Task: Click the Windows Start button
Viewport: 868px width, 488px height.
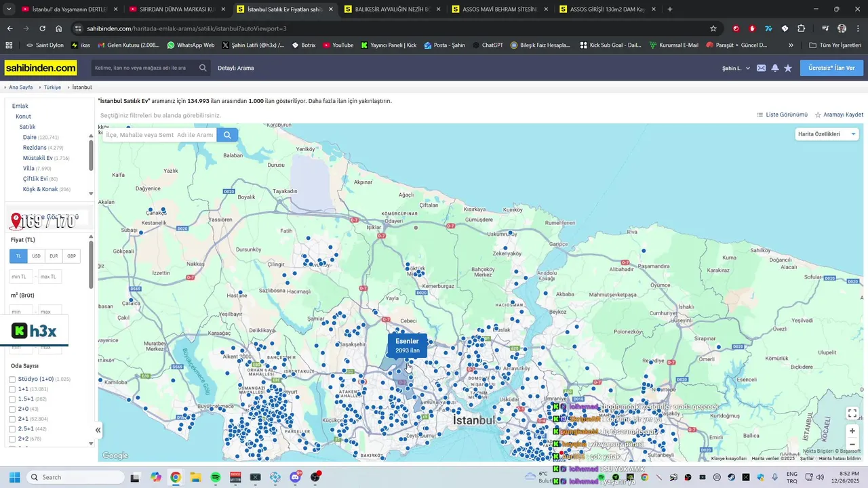Action: coord(14,477)
